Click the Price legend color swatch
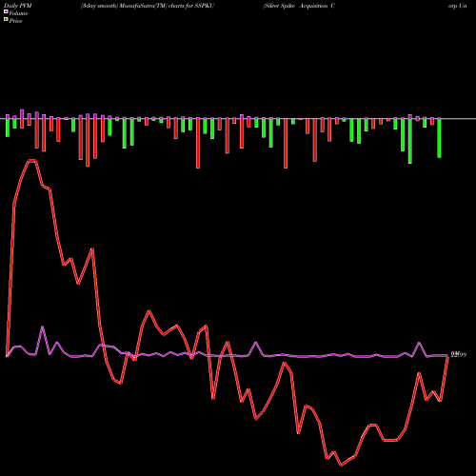 [6, 20]
